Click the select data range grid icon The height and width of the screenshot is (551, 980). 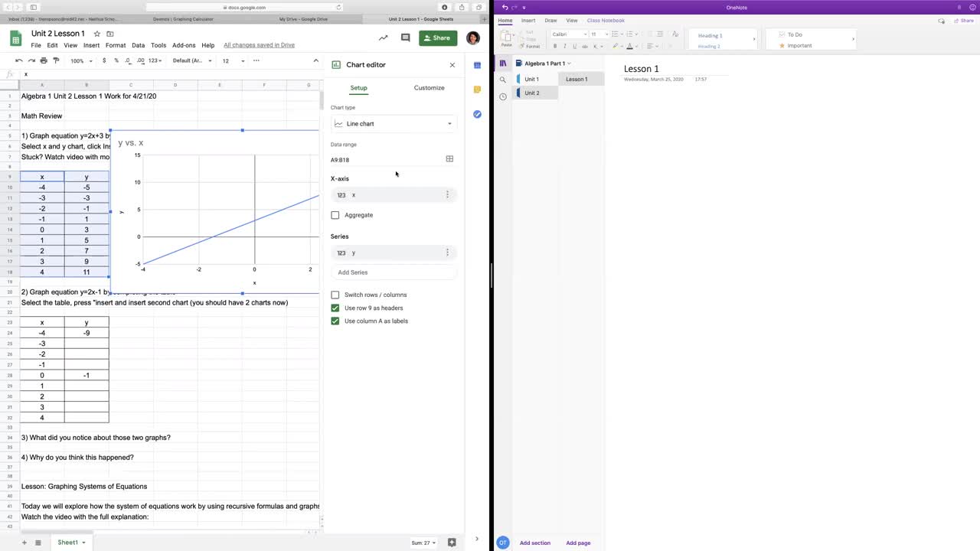[449, 159]
